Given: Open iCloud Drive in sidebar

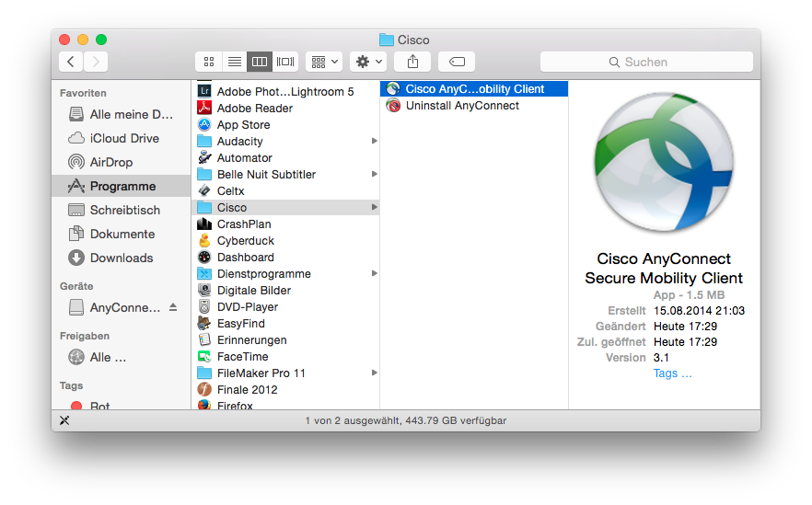Looking at the screenshot, I should pyautogui.click(x=122, y=138).
